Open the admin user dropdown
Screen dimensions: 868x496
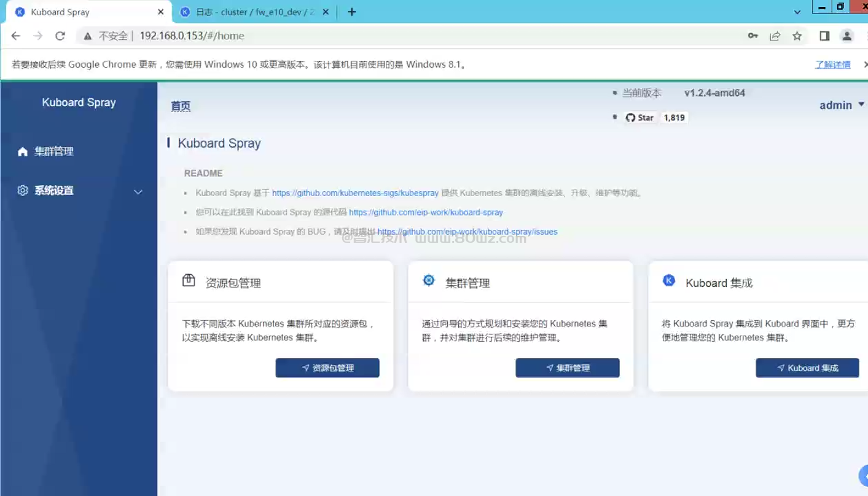(x=842, y=105)
